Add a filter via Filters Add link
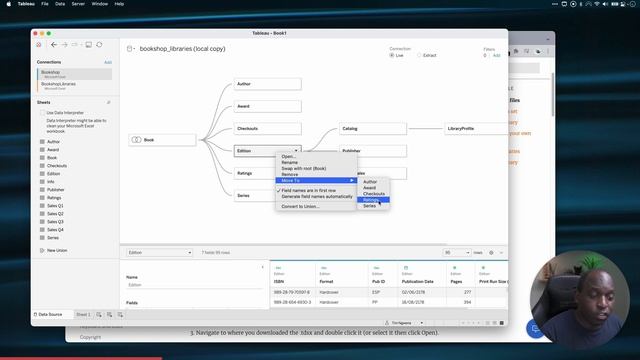640x360 pixels. (x=496, y=56)
